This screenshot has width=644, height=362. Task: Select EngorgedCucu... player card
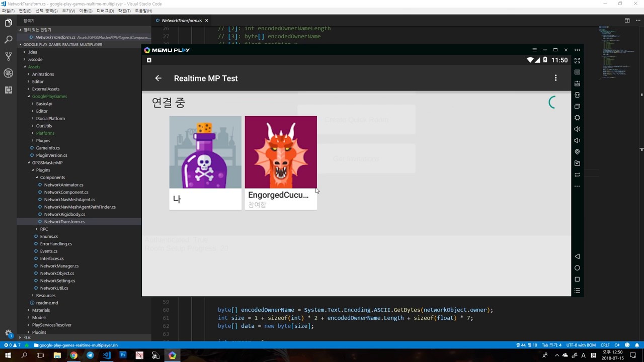[281, 163]
